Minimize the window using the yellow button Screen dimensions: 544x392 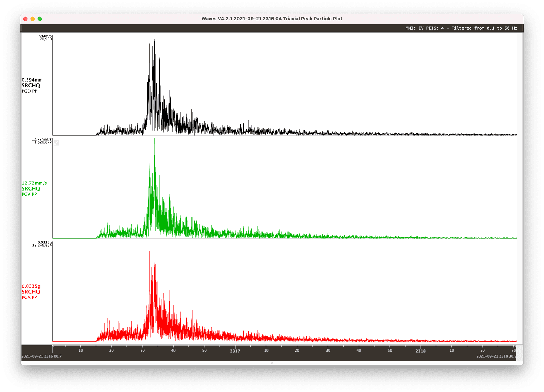coord(33,19)
